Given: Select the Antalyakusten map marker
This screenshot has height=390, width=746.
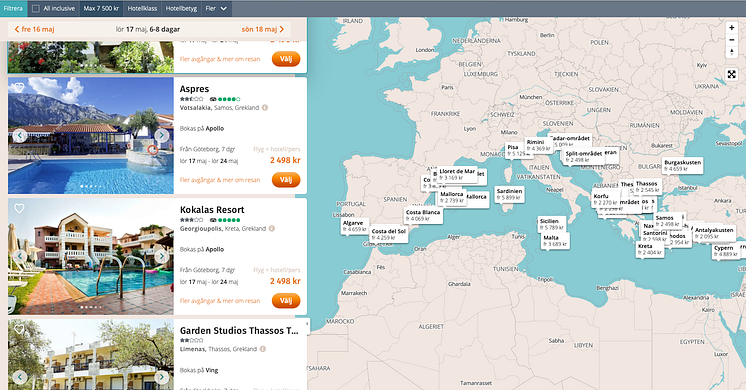Looking at the screenshot, I should point(714,233).
